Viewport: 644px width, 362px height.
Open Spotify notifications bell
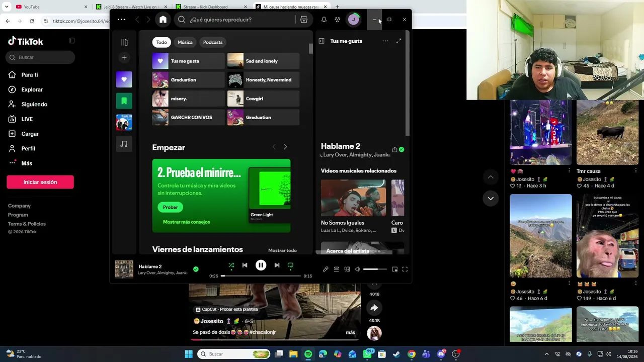324,20
